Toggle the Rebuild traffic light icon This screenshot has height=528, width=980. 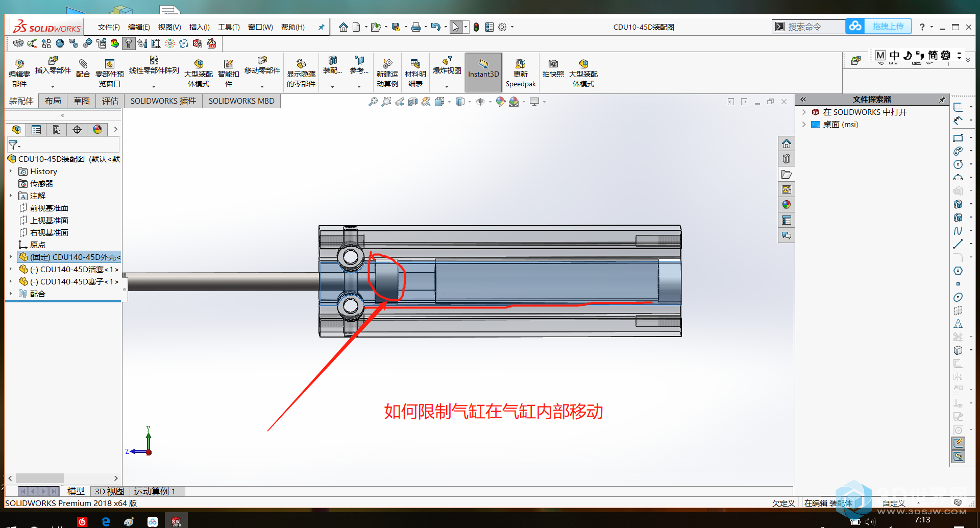(x=476, y=27)
